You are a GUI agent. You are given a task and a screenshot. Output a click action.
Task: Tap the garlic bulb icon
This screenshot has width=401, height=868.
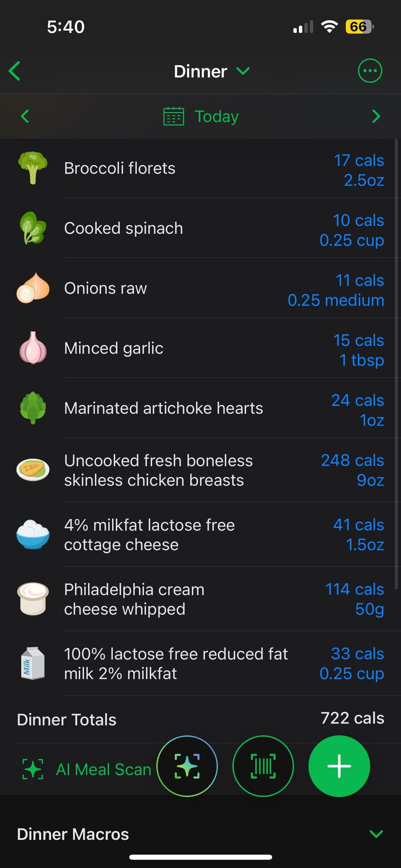(x=33, y=348)
